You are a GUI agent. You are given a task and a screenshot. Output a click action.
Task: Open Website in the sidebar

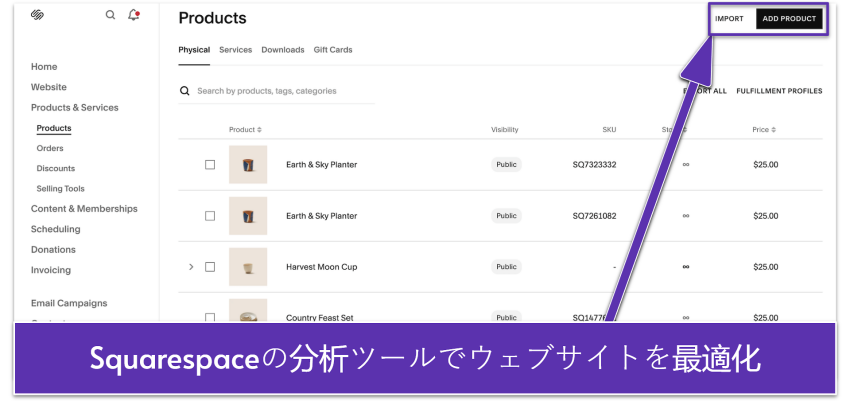(49, 87)
